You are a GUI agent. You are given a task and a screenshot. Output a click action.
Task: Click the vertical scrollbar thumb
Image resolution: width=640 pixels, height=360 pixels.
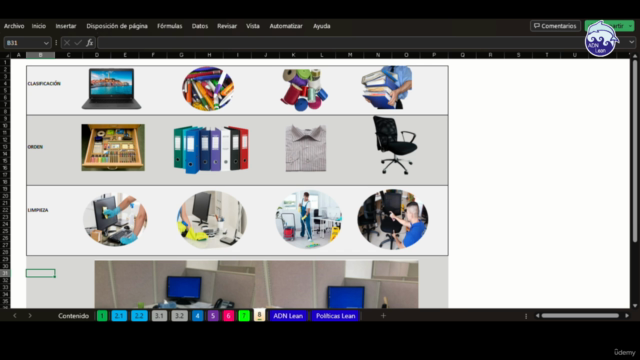[x=635, y=151]
